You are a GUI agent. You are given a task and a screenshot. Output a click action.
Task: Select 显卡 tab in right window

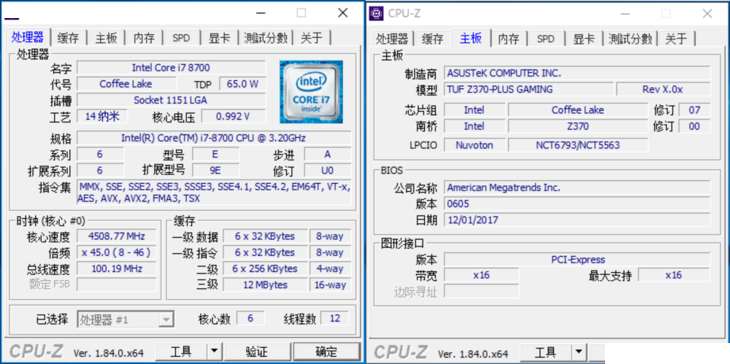584,39
